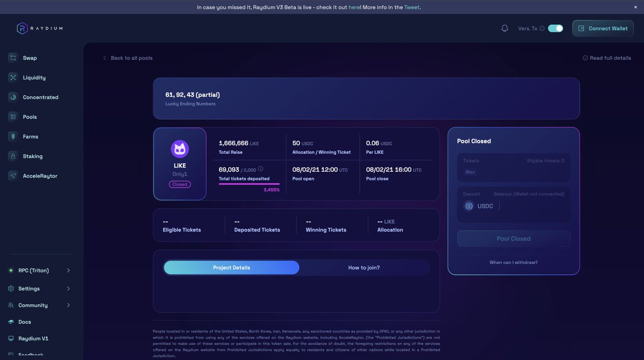Open notifications bell icon
This screenshot has width=644, height=360.
504,28
